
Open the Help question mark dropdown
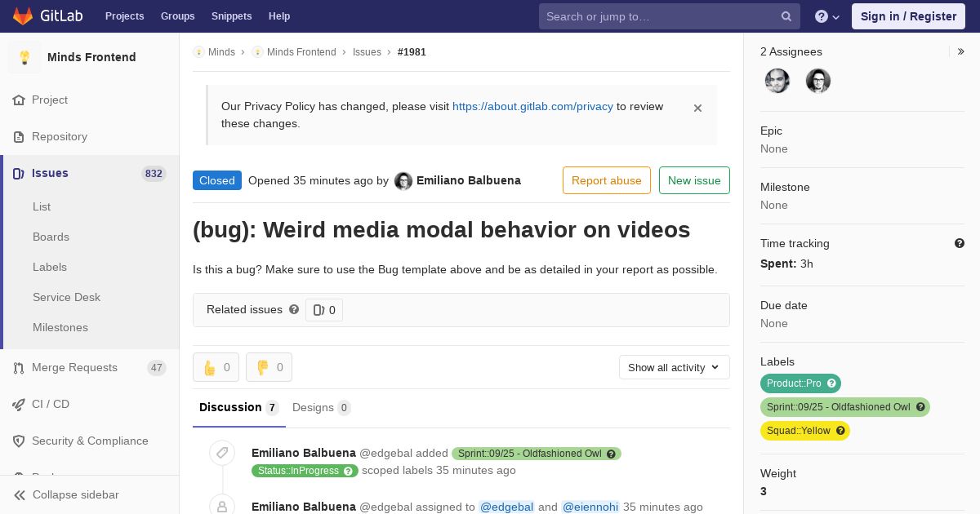pos(827,16)
